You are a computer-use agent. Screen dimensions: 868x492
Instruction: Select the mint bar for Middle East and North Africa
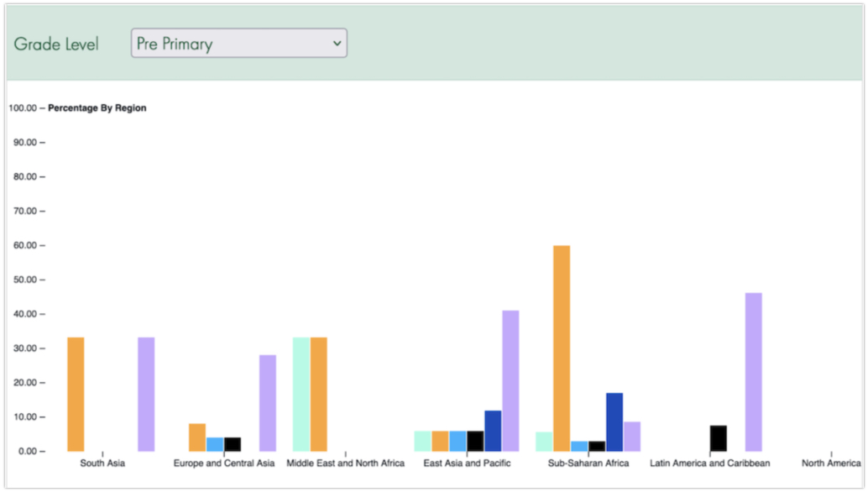pos(301,394)
